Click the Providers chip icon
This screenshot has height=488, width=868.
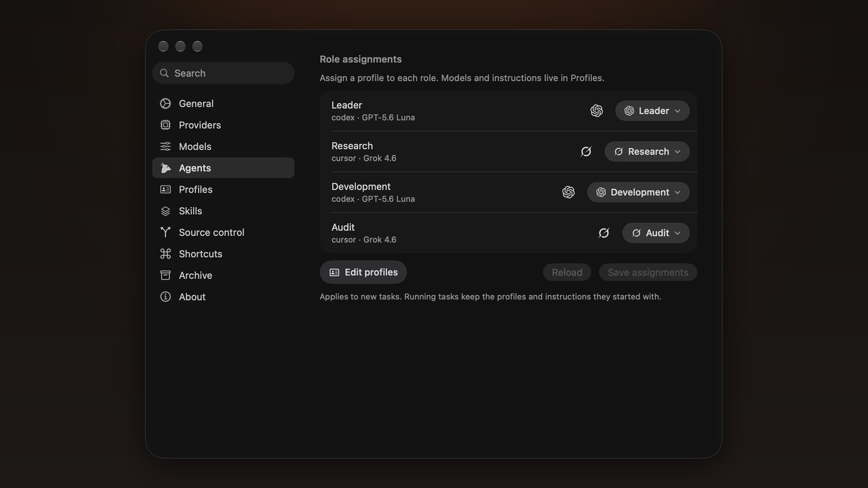click(x=165, y=125)
